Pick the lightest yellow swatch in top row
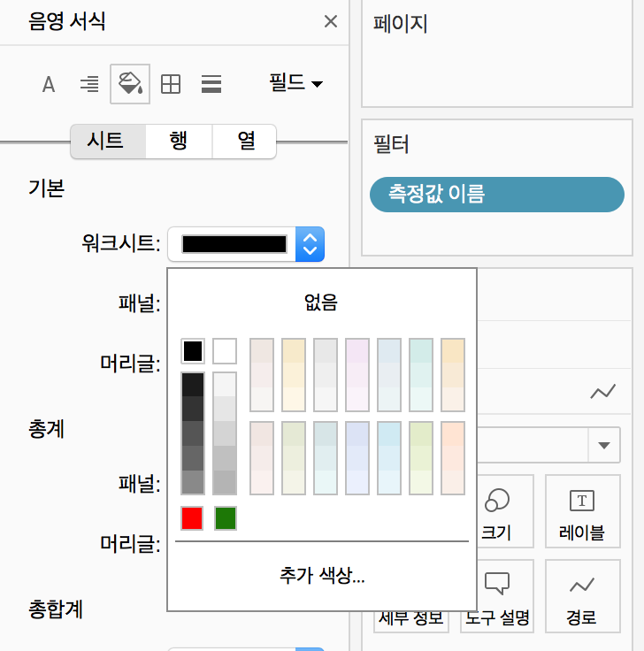 (x=294, y=399)
